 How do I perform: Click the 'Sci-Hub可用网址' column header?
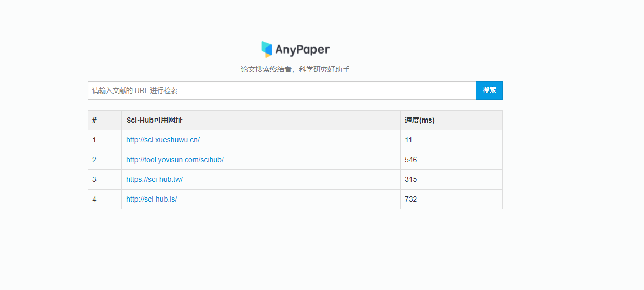[261, 121]
